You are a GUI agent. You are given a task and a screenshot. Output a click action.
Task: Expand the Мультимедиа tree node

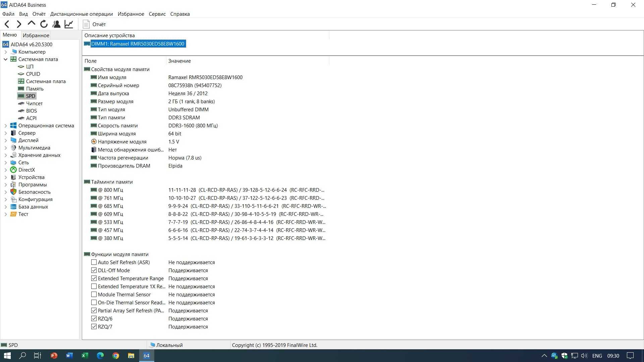coord(6,148)
